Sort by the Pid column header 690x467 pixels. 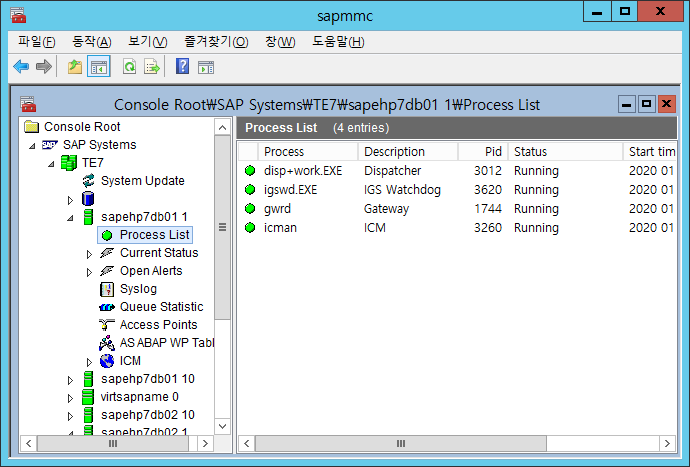(484, 151)
